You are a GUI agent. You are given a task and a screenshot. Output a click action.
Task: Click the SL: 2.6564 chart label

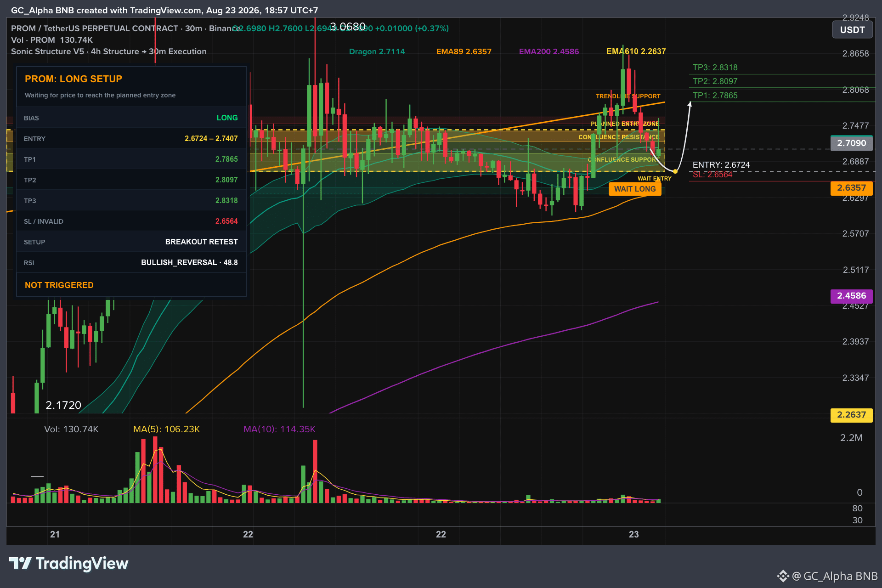(x=712, y=175)
